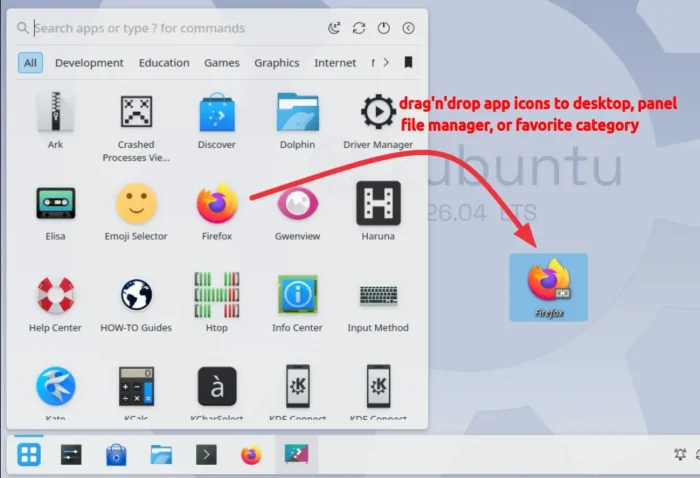This screenshot has width=700, height=478.
Task: Launch Firefox from the app grid
Action: (x=217, y=212)
